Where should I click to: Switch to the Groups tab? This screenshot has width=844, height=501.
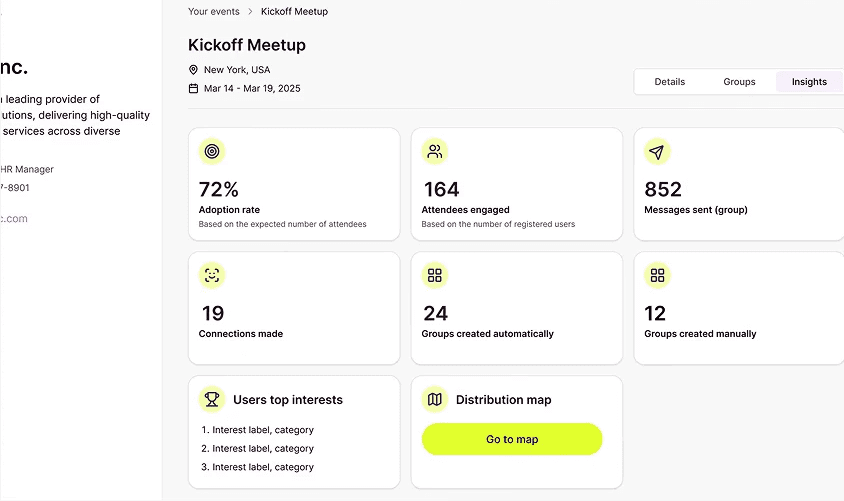[739, 82]
